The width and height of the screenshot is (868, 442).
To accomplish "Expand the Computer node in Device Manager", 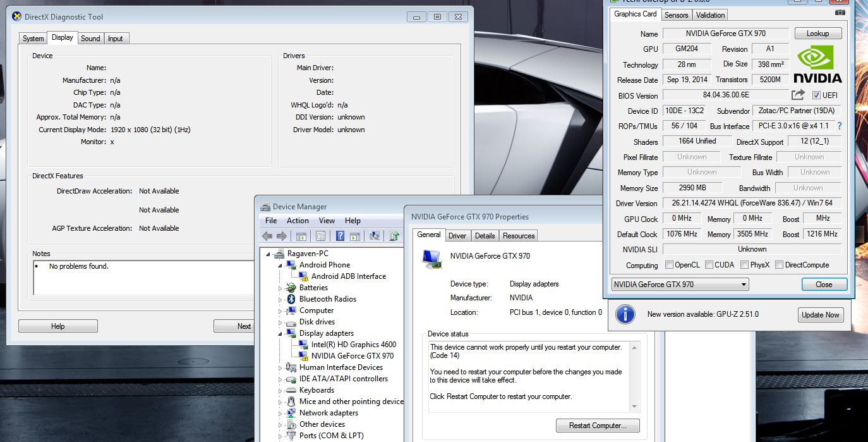I will point(280,310).
